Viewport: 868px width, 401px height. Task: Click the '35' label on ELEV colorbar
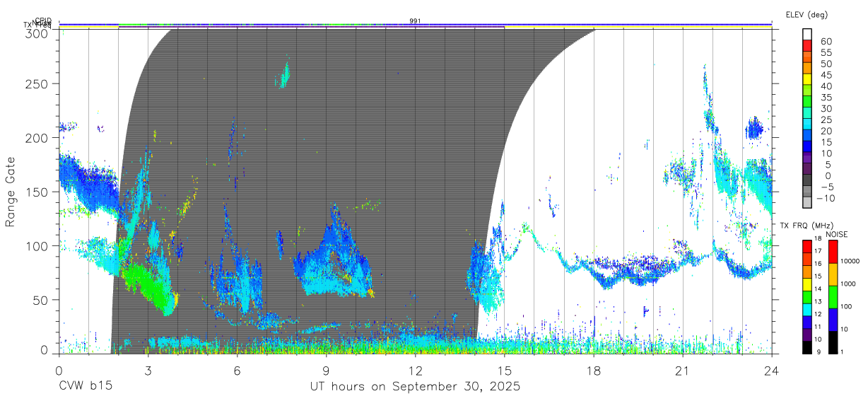826,97
